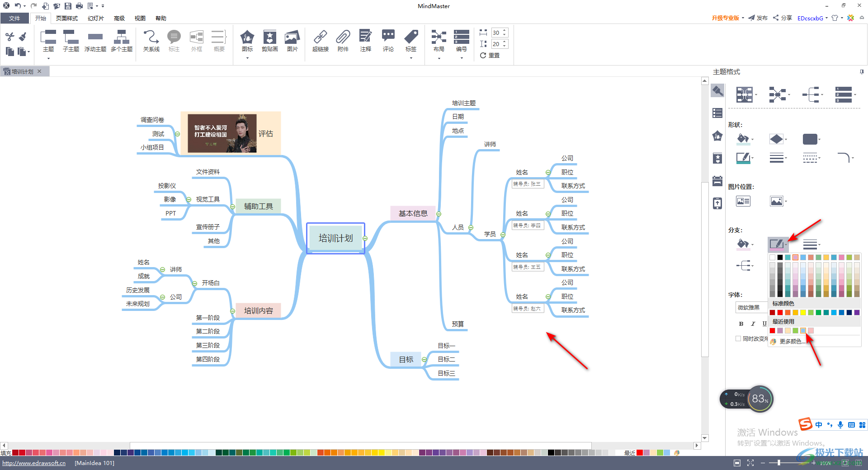868x470 pixels.
Task: Collapse the 人员 subtopic
Action: click(471, 228)
